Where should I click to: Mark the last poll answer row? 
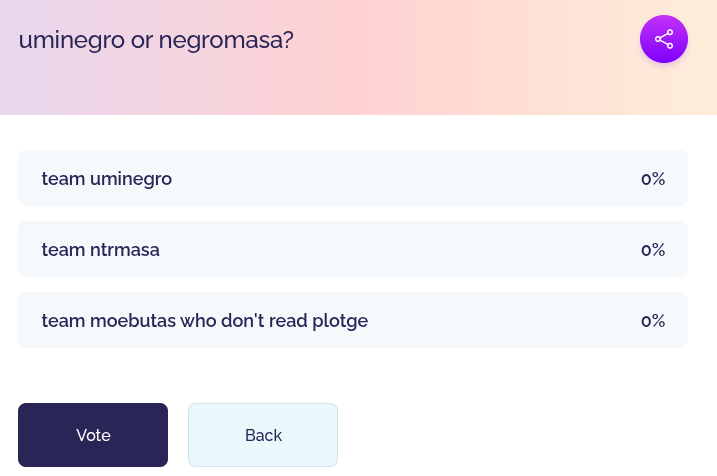352,321
